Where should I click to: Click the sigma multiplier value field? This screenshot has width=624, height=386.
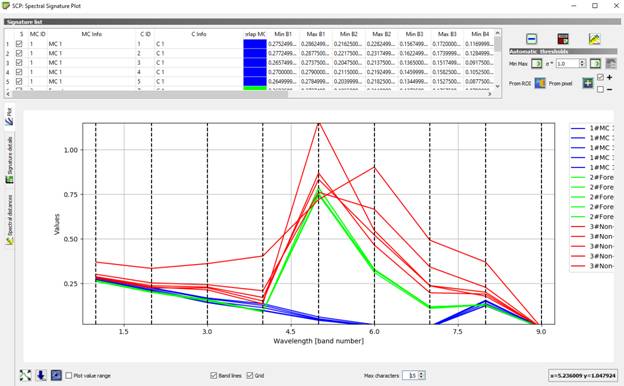click(567, 64)
